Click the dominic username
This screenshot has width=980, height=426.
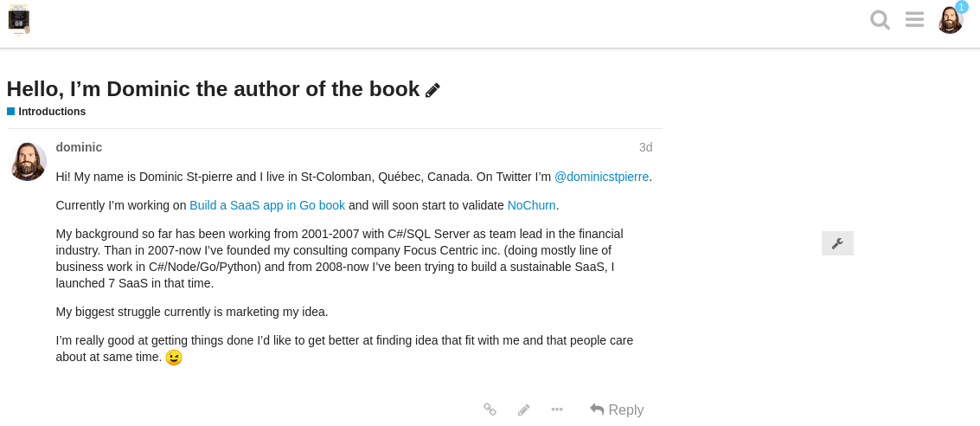pos(79,147)
